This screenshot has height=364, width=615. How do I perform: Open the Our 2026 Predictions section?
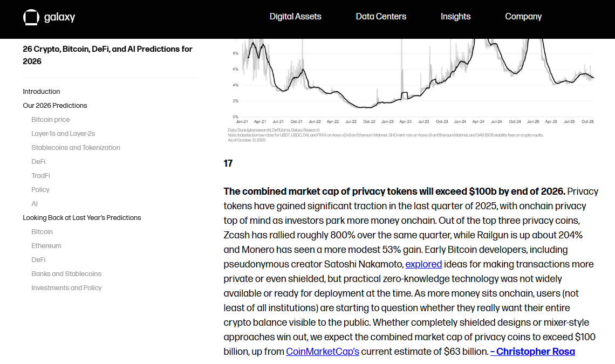point(55,105)
